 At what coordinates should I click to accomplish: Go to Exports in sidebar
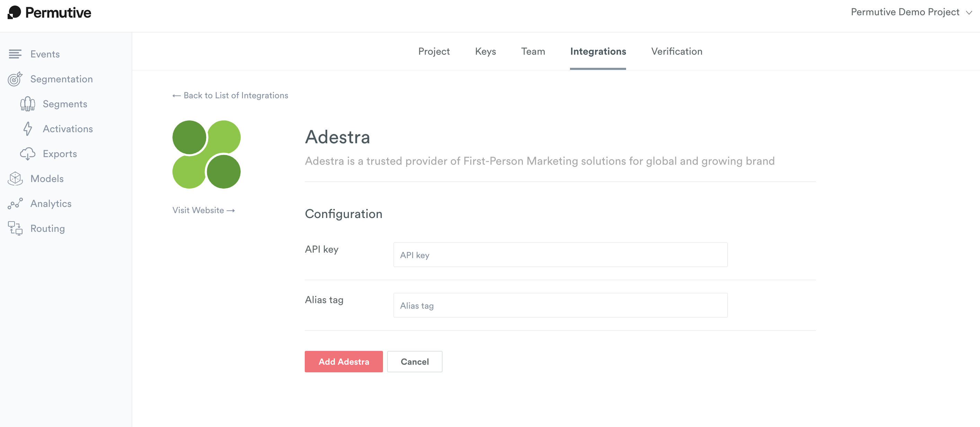pyautogui.click(x=60, y=154)
